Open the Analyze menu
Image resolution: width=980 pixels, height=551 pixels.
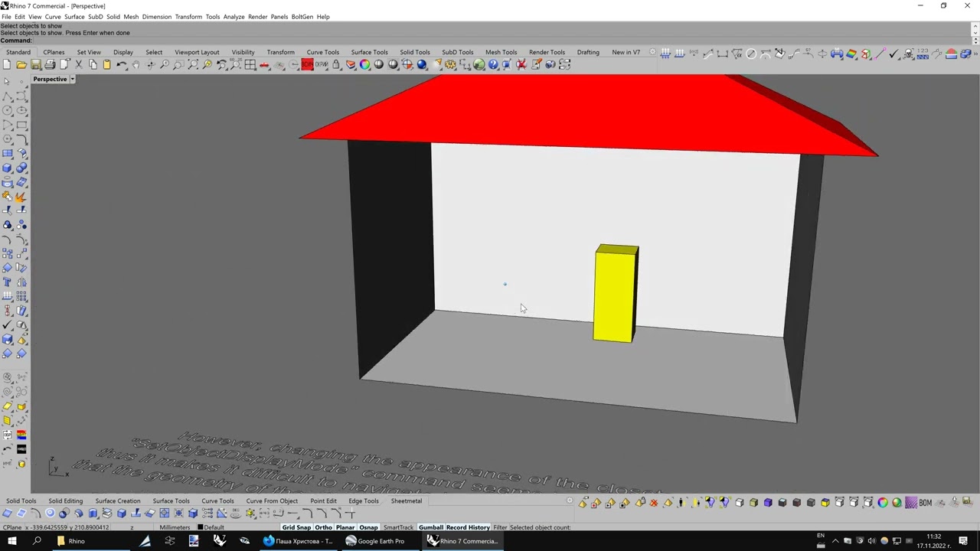(x=234, y=17)
